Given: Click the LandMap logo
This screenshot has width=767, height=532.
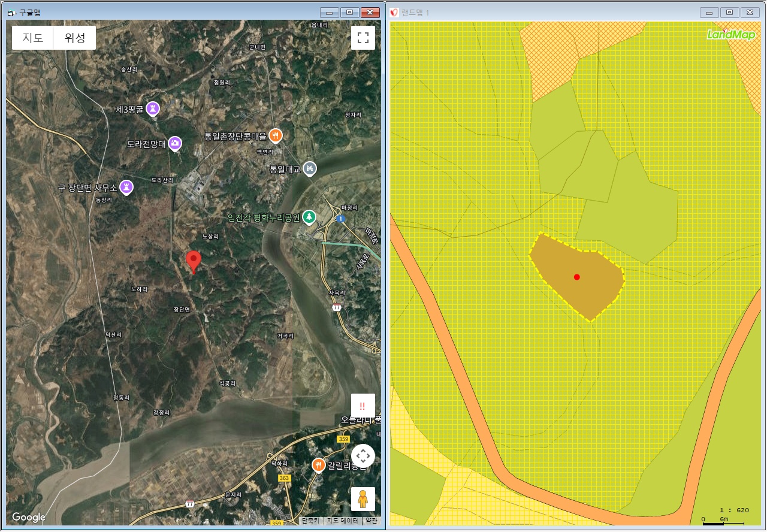Looking at the screenshot, I should click(x=731, y=34).
